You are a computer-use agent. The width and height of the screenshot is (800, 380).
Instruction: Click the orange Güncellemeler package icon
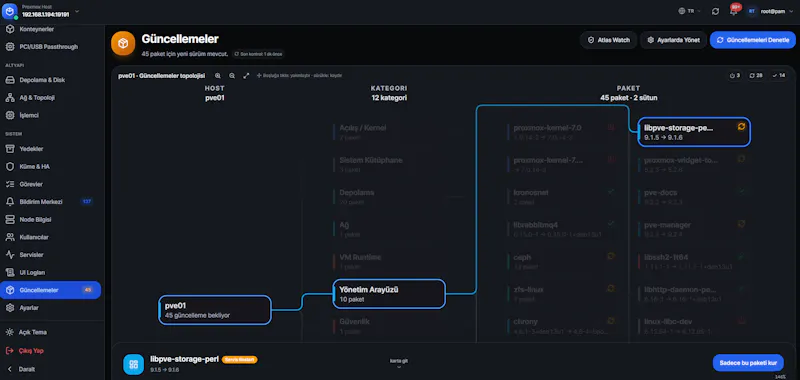pyautogui.click(x=123, y=43)
